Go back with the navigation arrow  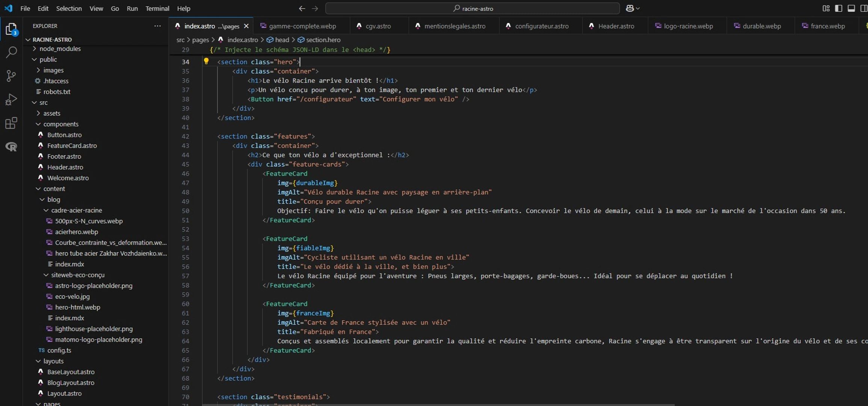point(302,8)
